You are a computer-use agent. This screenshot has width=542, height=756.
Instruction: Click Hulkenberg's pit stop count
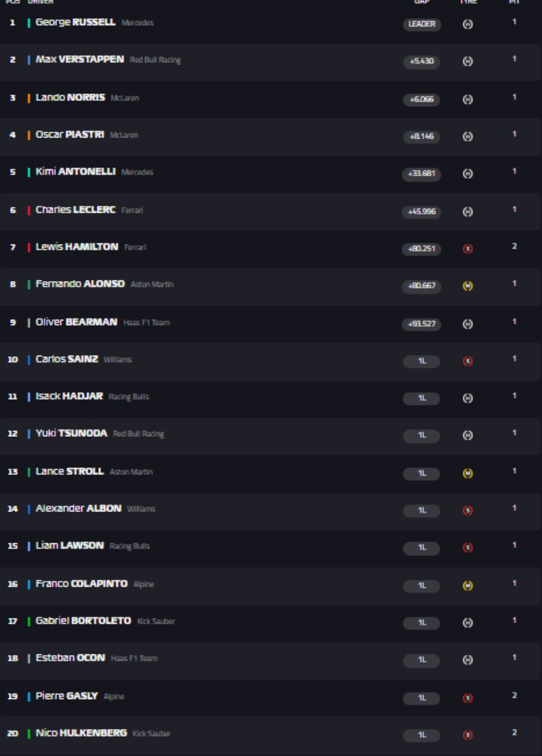click(514, 732)
